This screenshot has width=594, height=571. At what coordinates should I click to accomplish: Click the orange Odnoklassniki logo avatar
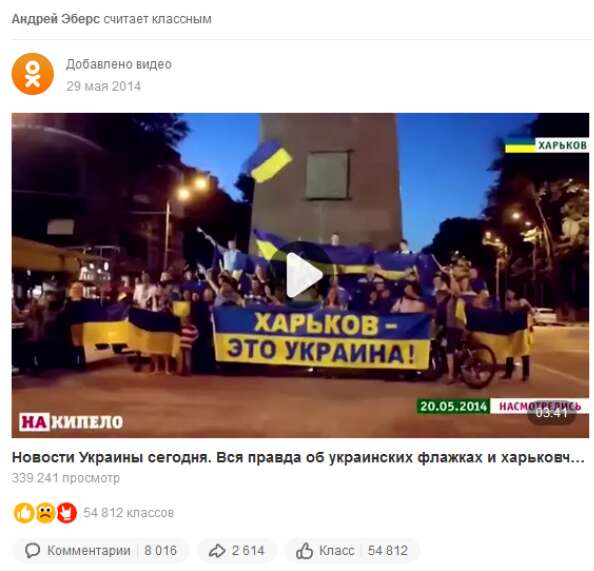[33, 74]
